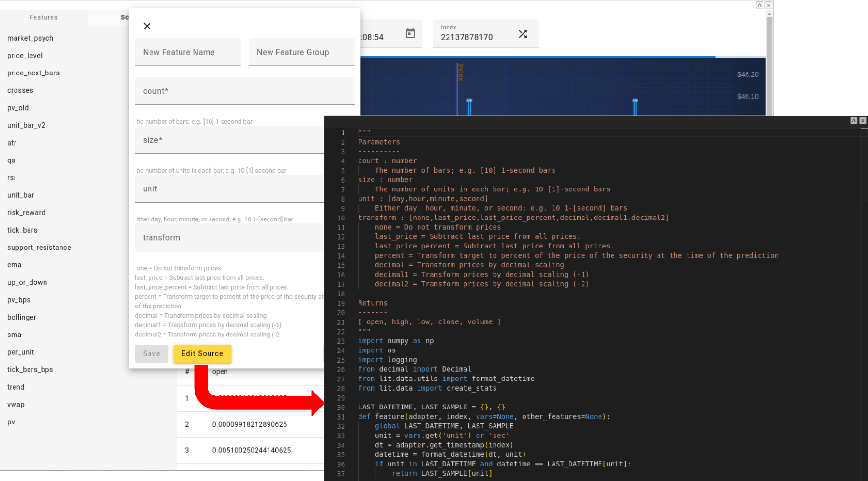
Task: Collapse the code editor panel
Action: point(853,120)
